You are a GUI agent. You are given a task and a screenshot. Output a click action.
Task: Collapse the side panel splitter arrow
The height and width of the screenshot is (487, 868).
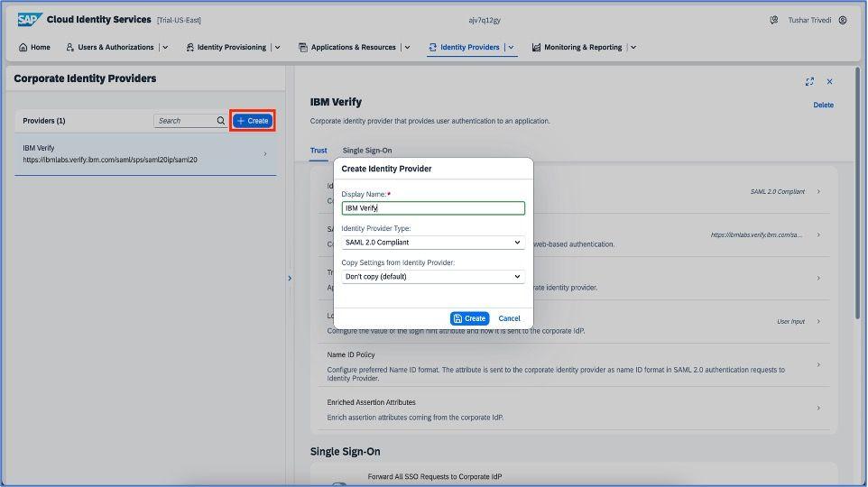(x=290, y=279)
